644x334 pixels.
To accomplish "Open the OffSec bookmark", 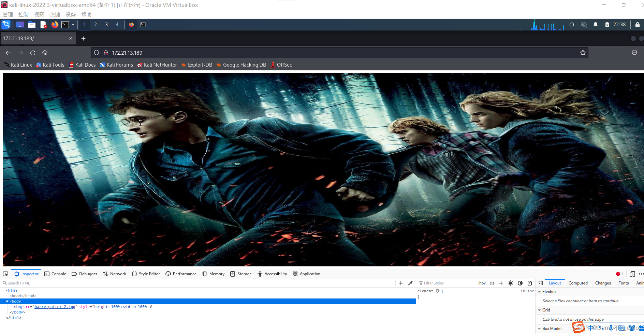I will [x=281, y=65].
